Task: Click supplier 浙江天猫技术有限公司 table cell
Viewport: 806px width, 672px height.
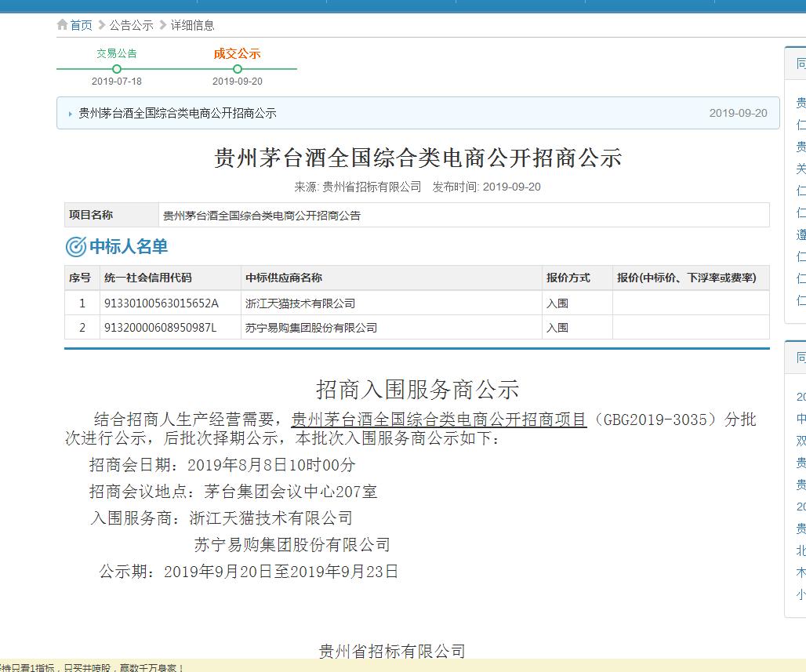Action: 391,303
